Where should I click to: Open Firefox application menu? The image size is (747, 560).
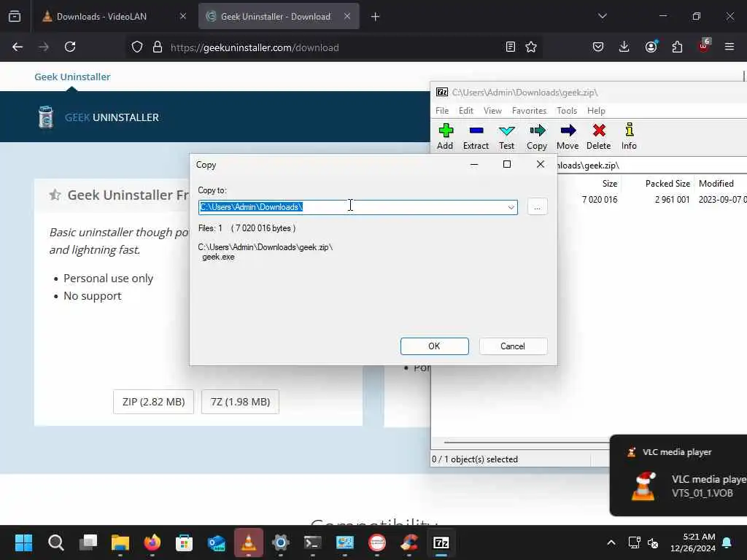click(729, 47)
